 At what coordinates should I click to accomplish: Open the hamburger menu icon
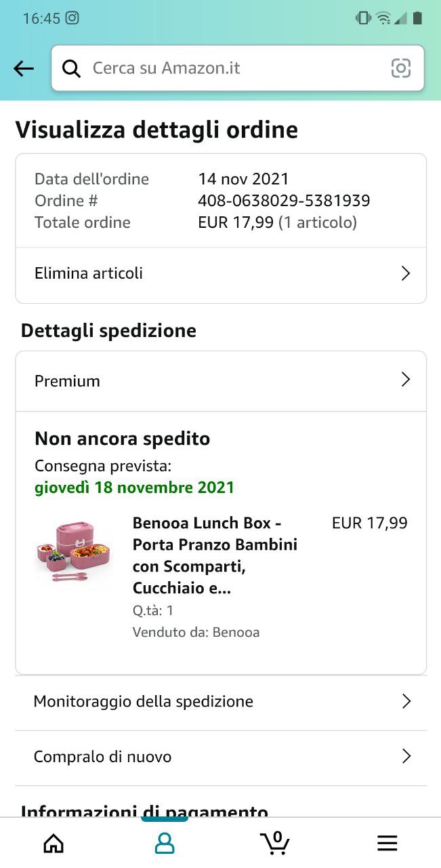pyautogui.click(x=387, y=843)
